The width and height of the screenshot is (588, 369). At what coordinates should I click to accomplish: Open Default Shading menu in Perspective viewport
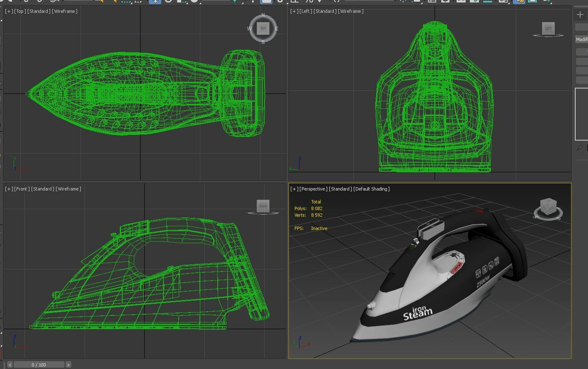click(371, 189)
